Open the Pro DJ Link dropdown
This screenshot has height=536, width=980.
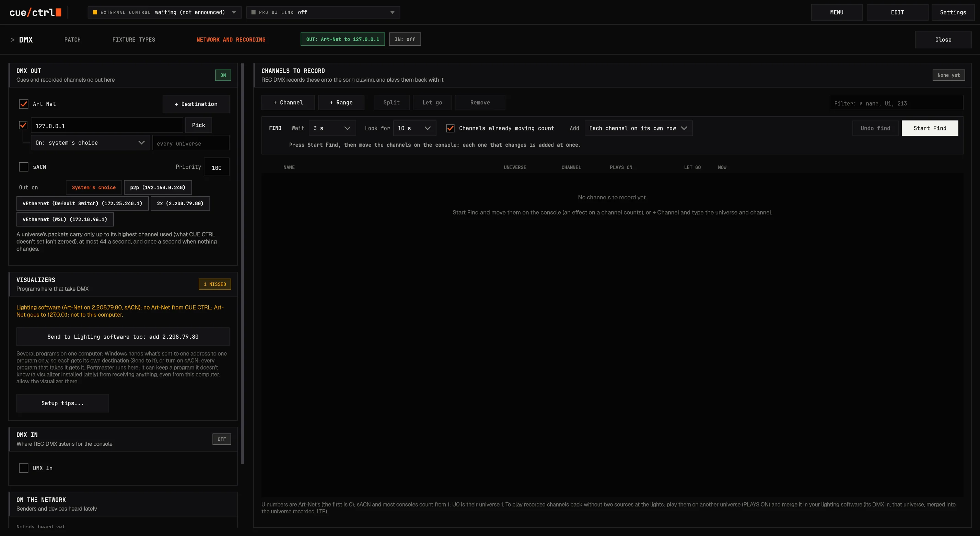[323, 12]
